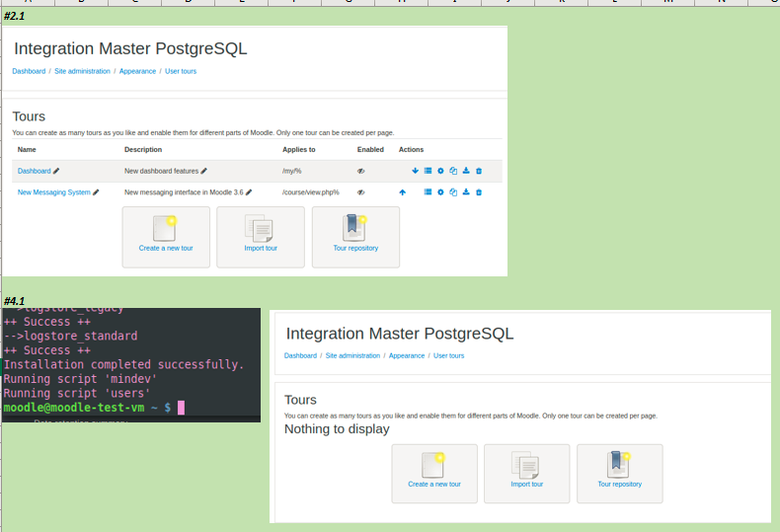This screenshot has height=532, width=780.
Task: Edit 'New messaging interface' description pencil
Action: click(x=249, y=191)
